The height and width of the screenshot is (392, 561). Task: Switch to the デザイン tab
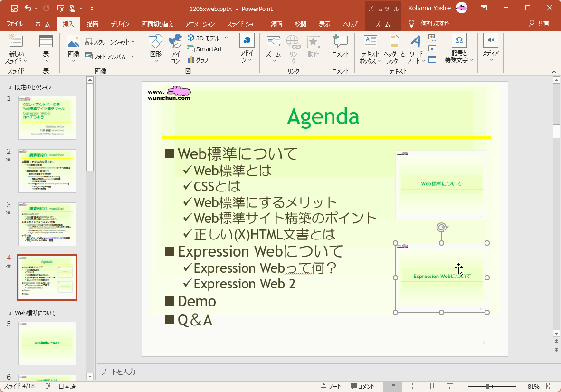(120, 24)
